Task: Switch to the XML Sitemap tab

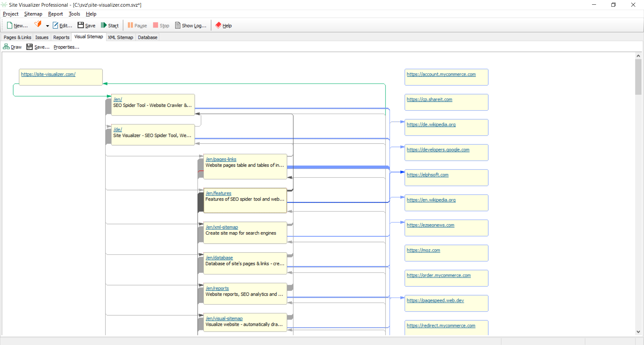Action: point(120,37)
